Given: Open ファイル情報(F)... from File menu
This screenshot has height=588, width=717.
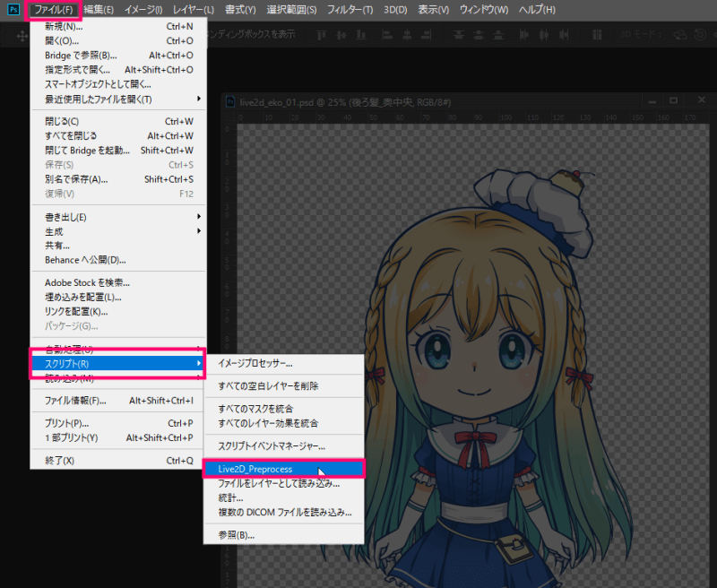Looking at the screenshot, I should (x=118, y=401).
